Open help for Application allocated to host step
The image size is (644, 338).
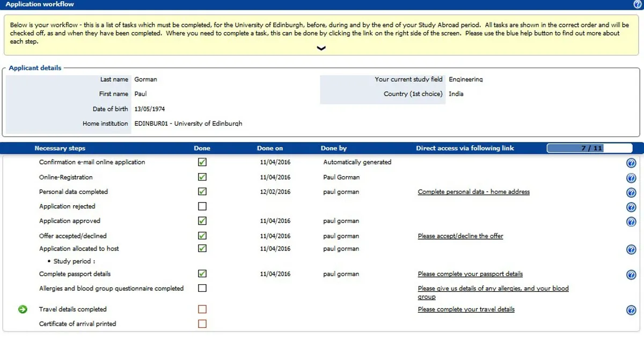(x=631, y=249)
